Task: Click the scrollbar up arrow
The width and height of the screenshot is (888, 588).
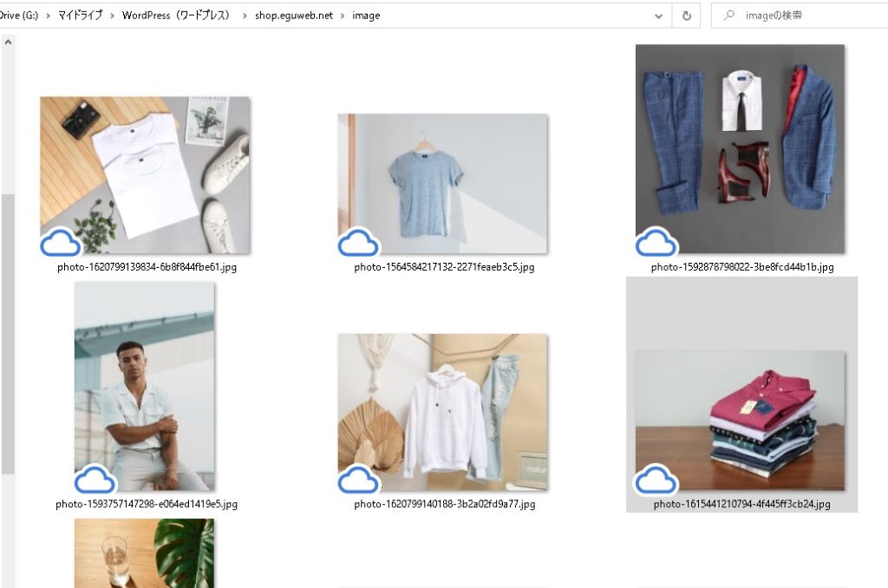Action: [x=8, y=41]
